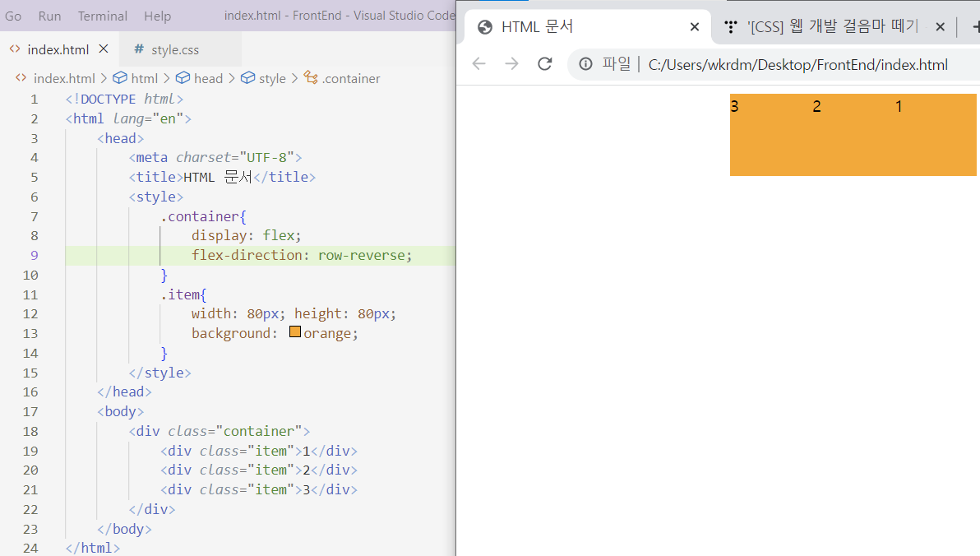Click the orange box labeled 2
Image resolution: width=980 pixels, height=556 pixels.
click(x=853, y=134)
